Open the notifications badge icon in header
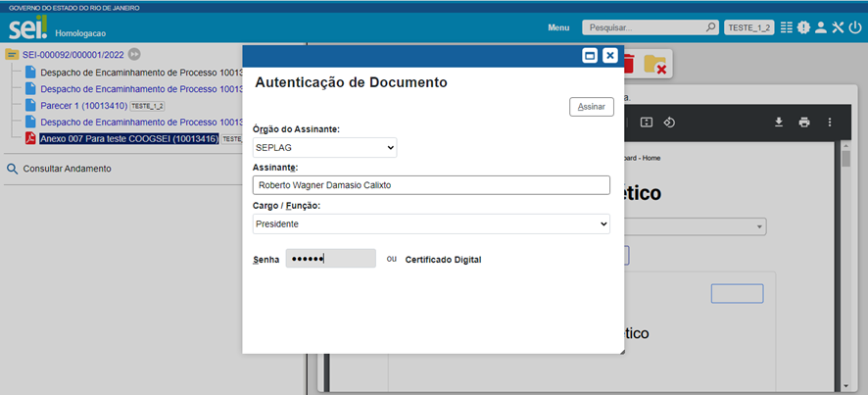 [x=803, y=27]
